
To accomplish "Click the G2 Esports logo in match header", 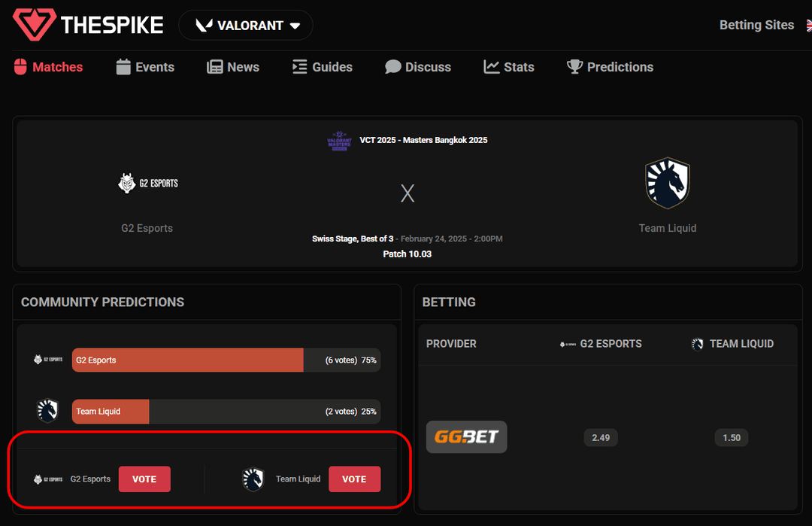I will pyautogui.click(x=148, y=183).
